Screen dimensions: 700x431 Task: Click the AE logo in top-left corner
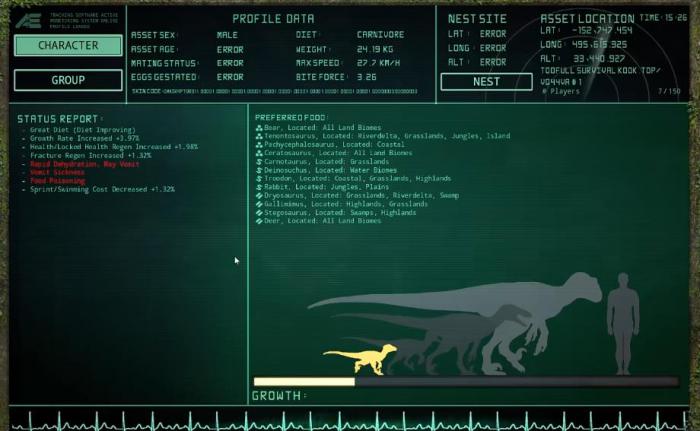(x=31, y=21)
